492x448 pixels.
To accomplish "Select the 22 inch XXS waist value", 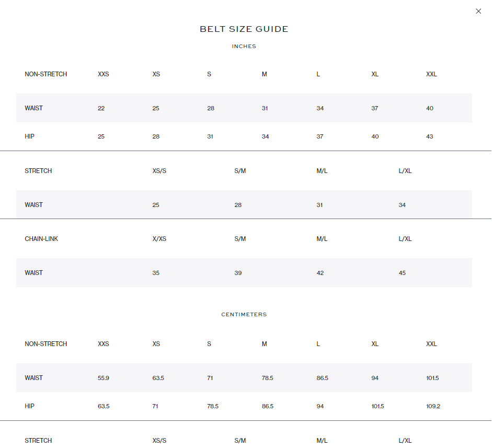I will [x=101, y=108].
